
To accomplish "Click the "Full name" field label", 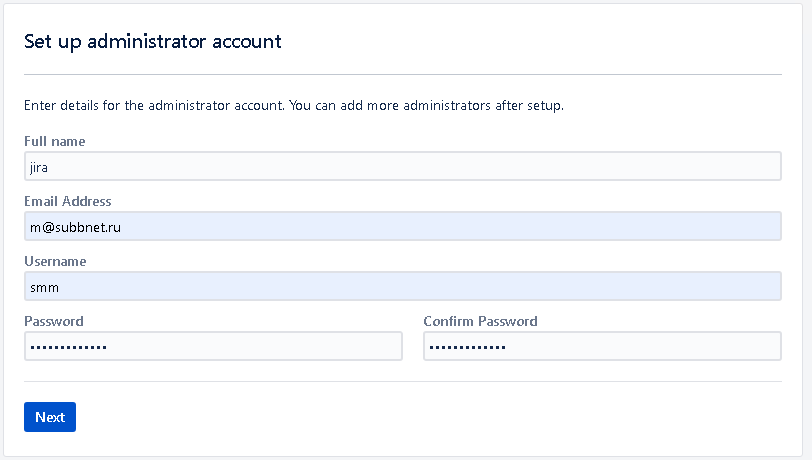I will tap(54, 141).
